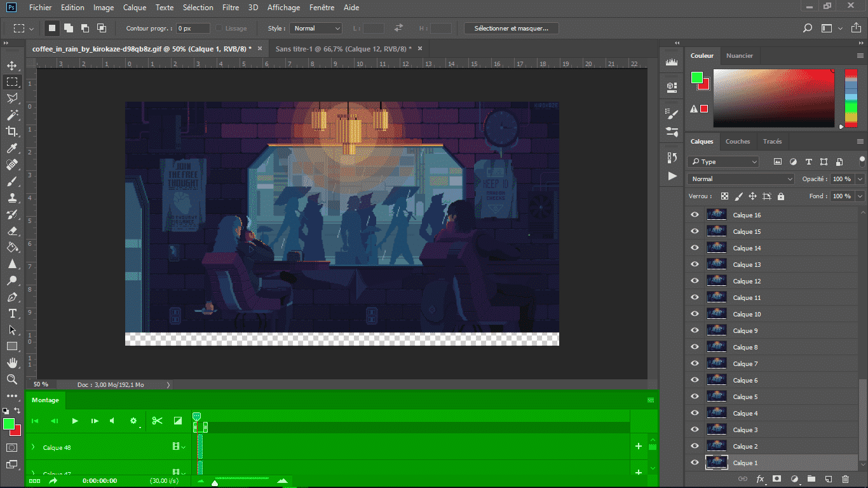The height and width of the screenshot is (488, 868).
Task: Hide the Calque 16 layer
Action: (695, 215)
